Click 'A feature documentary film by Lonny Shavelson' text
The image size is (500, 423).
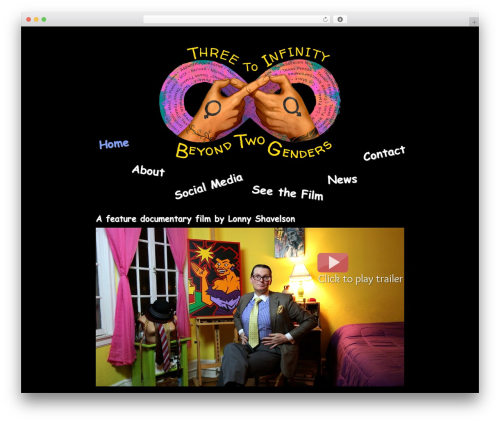[x=196, y=219]
